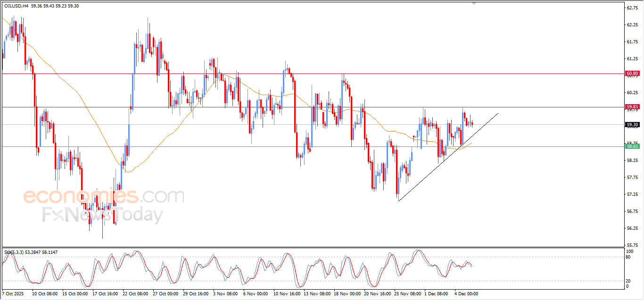The image size is (644, 300).
Task: Click the 20 Nov 16:00 time label
Action: click(377, 293)
